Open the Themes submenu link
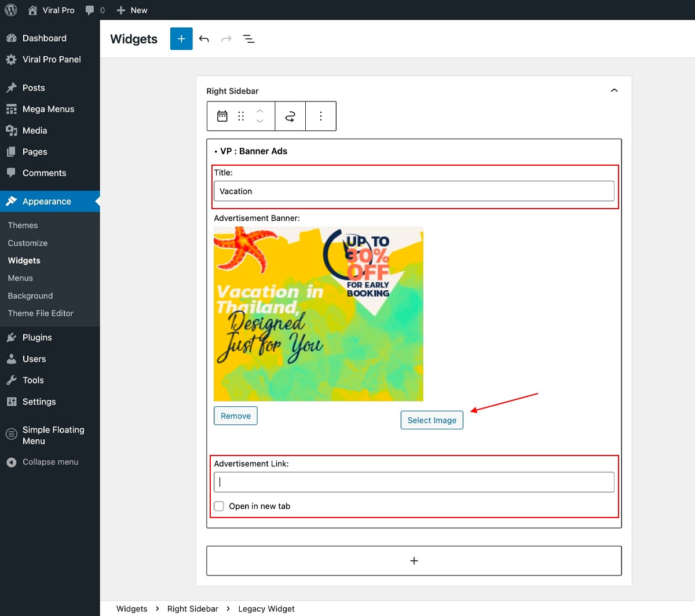The image size is (695, 616). click(23, 225)
